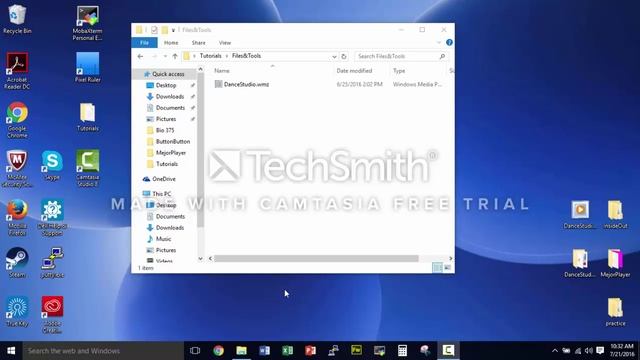Select Adobe Creative Cloud desktop icon

[x=52, y=315]
